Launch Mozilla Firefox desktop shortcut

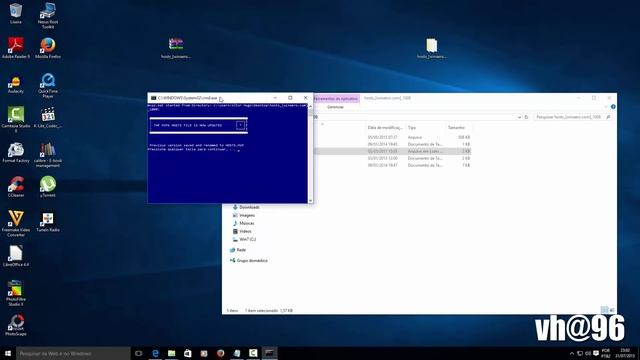coord(48,47)
